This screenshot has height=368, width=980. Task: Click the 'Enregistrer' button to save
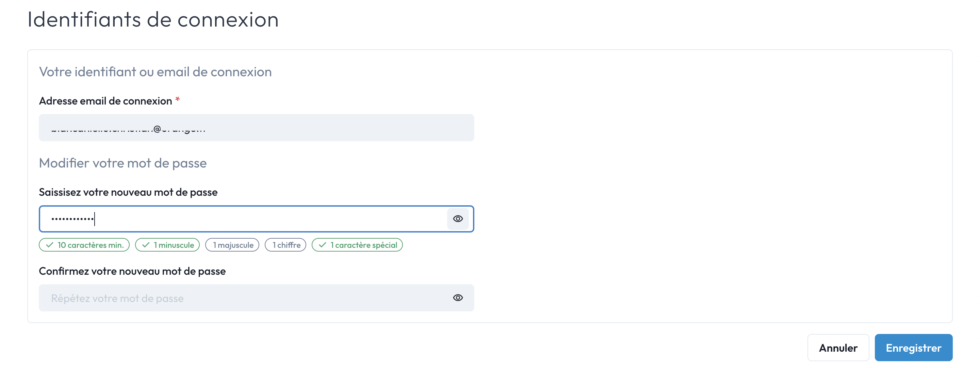pos(914,347)
